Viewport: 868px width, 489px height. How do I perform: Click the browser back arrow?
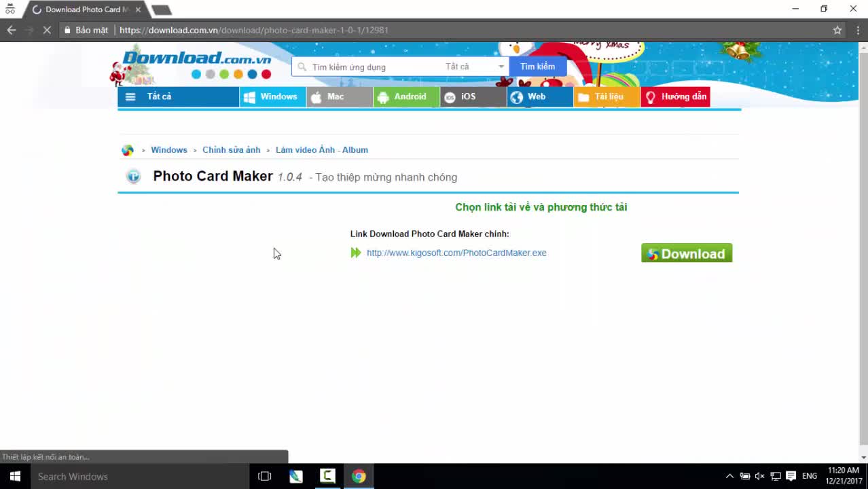click(x=11, y=30)
